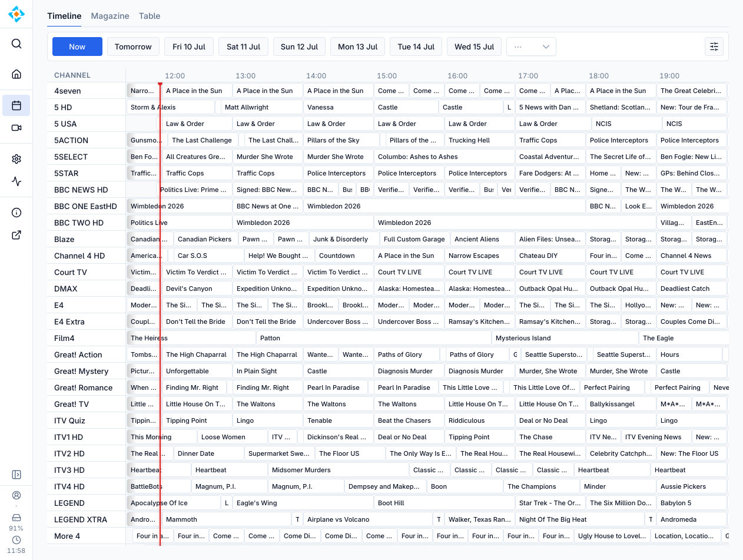Image resolution: width=743 pixels, height=560 pixels.
Task: Open the view options sliders icon
Action: (x=714, y=47)
